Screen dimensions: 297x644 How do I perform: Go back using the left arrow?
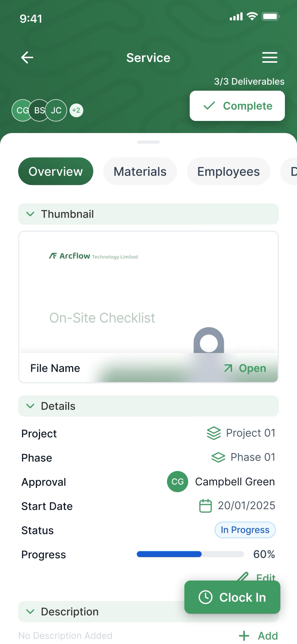click(x=27, y=58)
